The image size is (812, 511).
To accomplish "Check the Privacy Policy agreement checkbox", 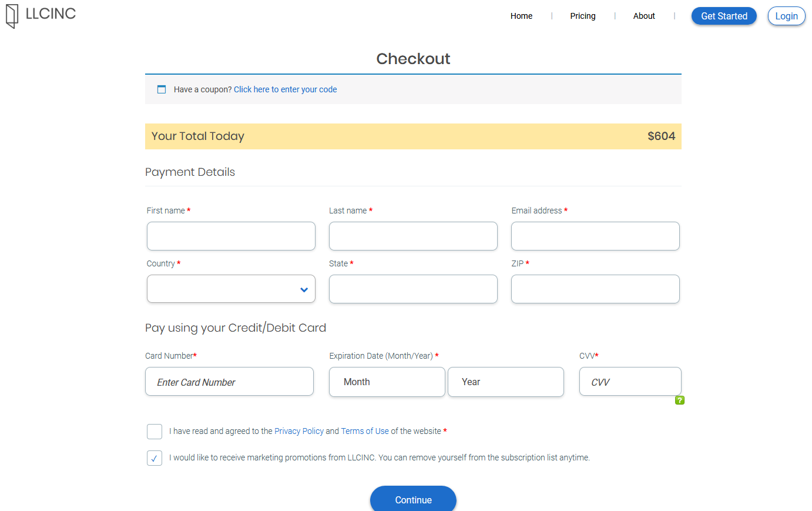I will pyautogui.click(x=155, y=432).
